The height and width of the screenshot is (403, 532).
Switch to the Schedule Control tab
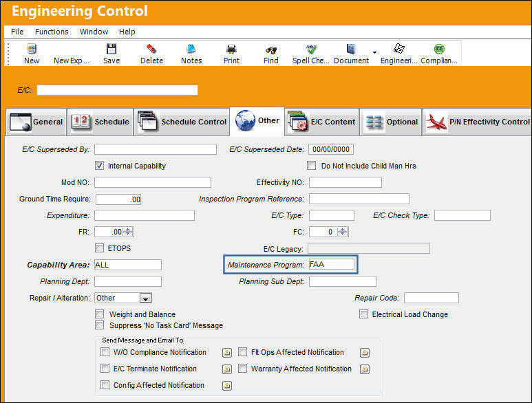pyautogui.click(x=182, y=122)
